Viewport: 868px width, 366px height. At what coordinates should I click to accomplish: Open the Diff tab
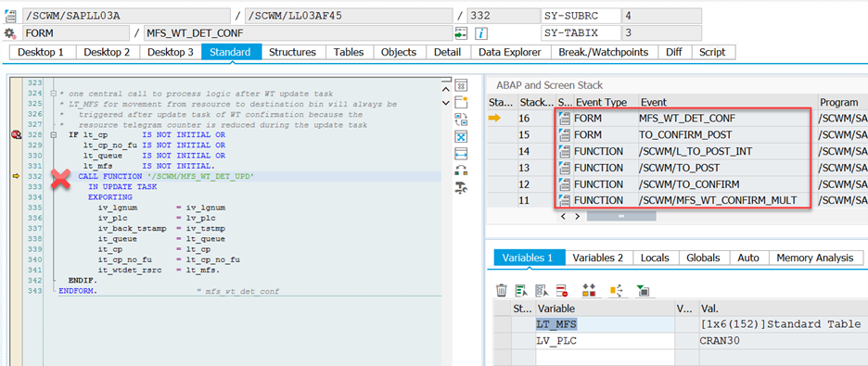pyautogui.click(x=673, y=52)
